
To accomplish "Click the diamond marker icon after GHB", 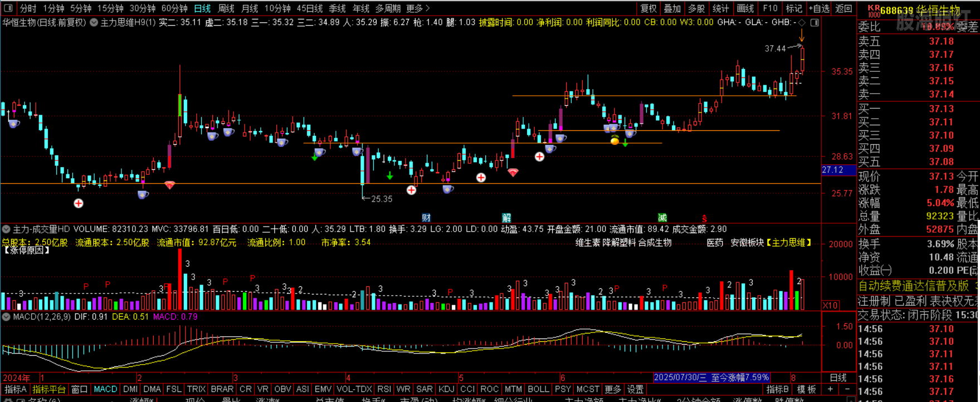I will tap(802, 23).
